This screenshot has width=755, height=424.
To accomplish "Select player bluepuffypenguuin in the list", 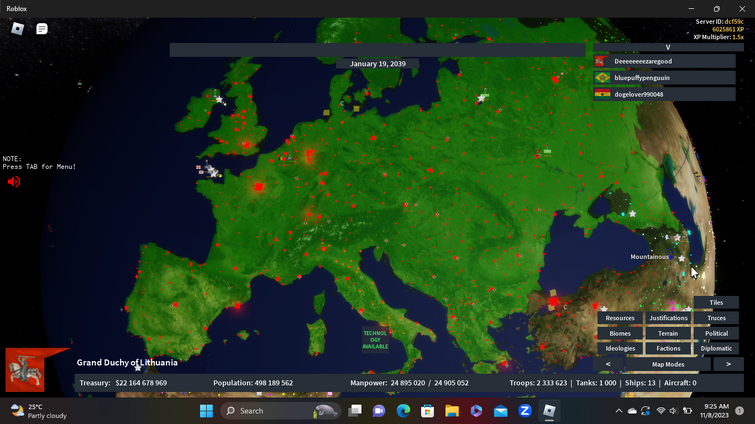I will coord(664,77).
